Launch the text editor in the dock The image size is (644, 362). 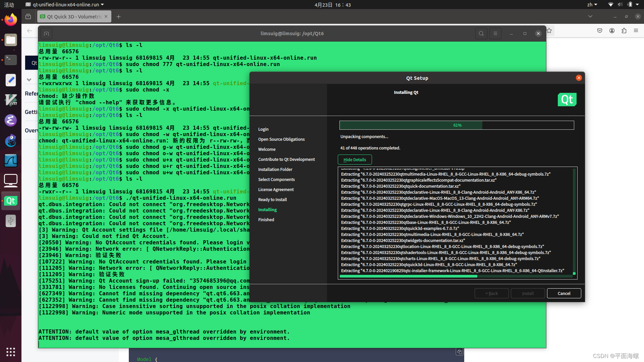pyautogui.click(x=11, y=80)
